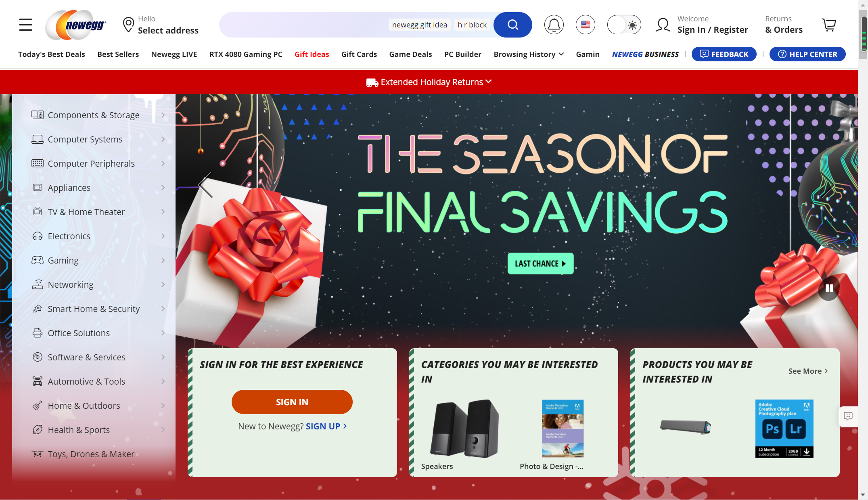Expand the Browsing History dropdown

click(529, 54)
